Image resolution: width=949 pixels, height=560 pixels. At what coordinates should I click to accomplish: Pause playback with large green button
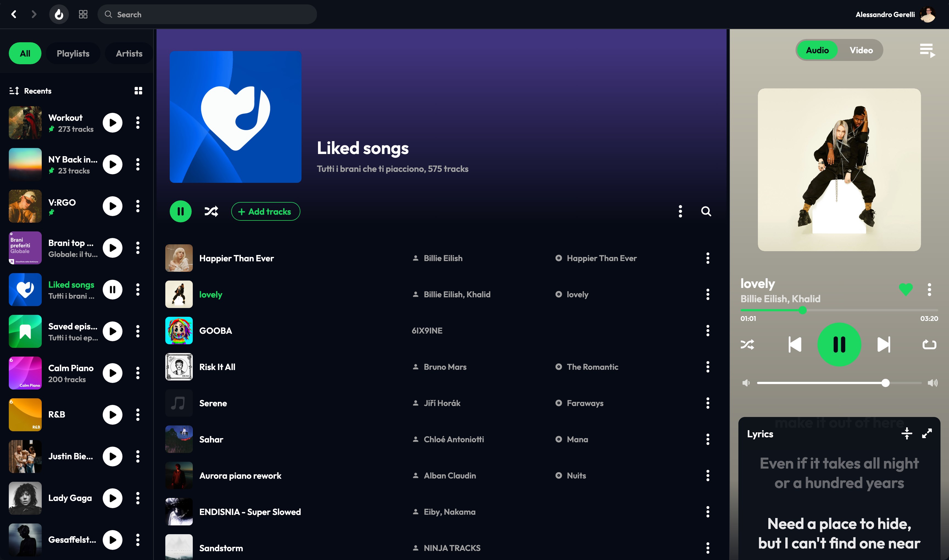839,345
